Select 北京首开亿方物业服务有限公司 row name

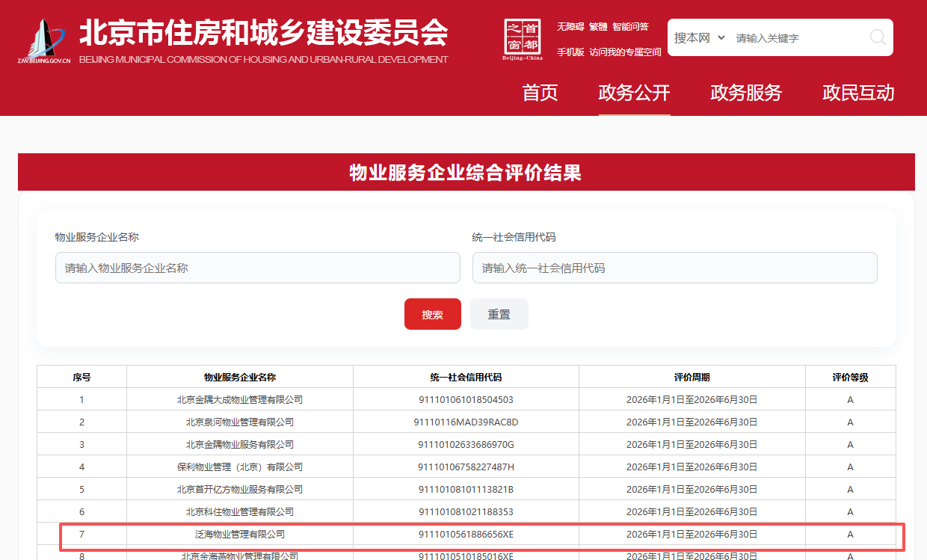tap(240, 489)
